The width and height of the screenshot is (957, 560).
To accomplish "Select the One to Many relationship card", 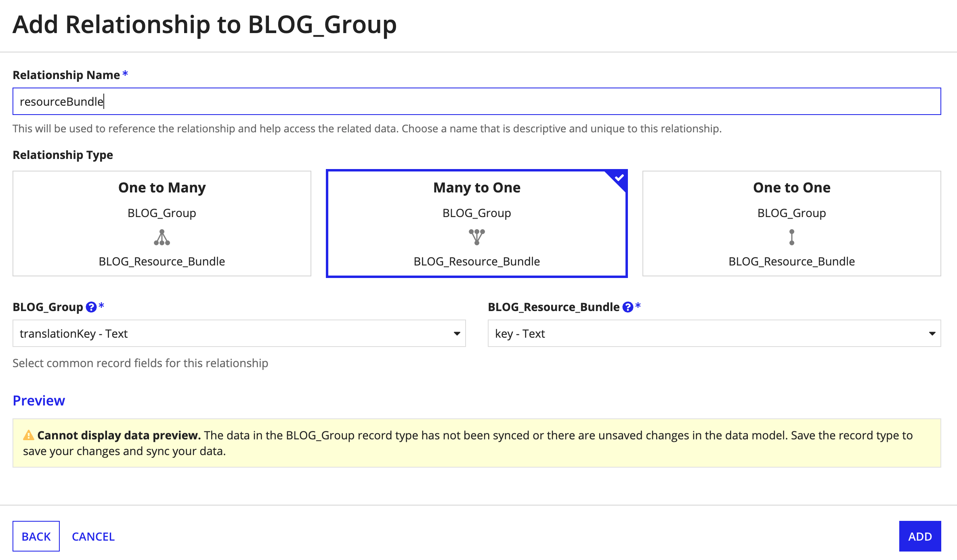I will [162, 224].
